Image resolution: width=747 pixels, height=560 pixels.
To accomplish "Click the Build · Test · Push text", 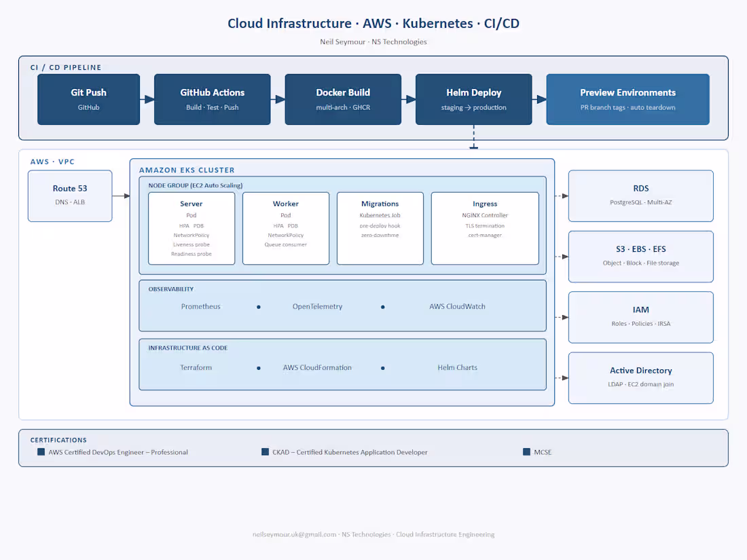I will 212,108.
